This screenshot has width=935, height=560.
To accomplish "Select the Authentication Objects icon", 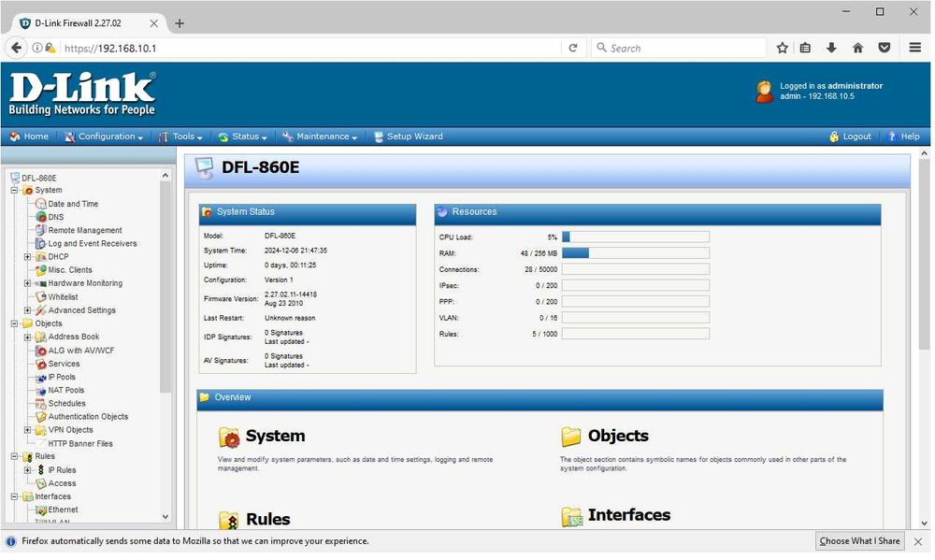I will click(x=40, y=418).
